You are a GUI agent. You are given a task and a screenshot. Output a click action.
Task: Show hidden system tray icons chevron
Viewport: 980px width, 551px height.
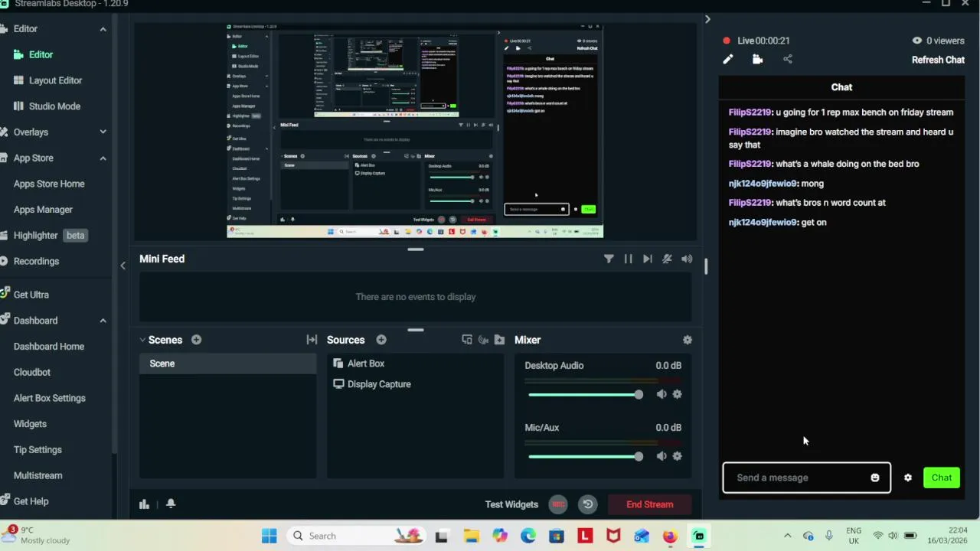click(787, 536)
